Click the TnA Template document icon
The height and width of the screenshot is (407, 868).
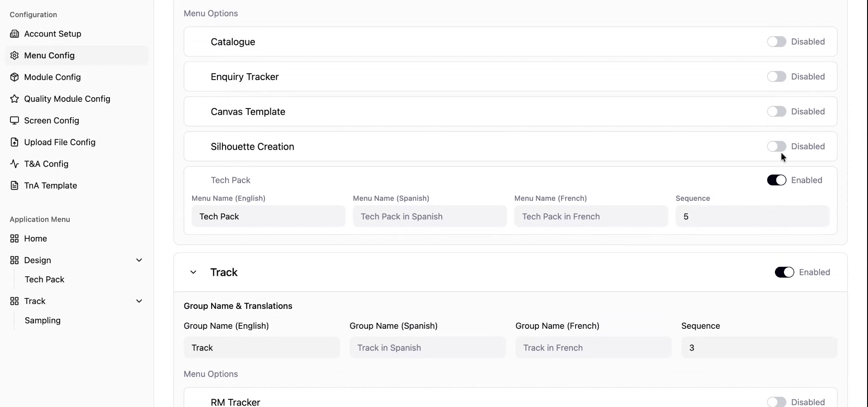click(15, 185)
